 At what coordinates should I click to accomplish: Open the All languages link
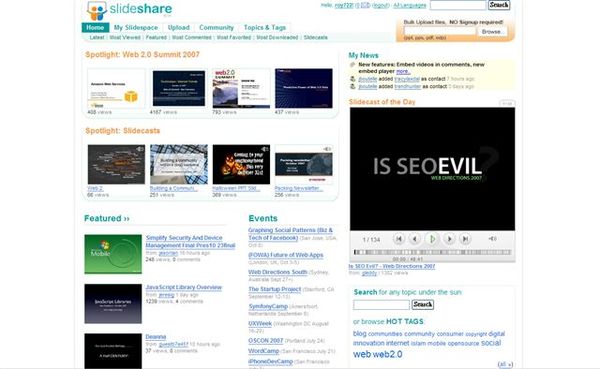tap(409, 5)
